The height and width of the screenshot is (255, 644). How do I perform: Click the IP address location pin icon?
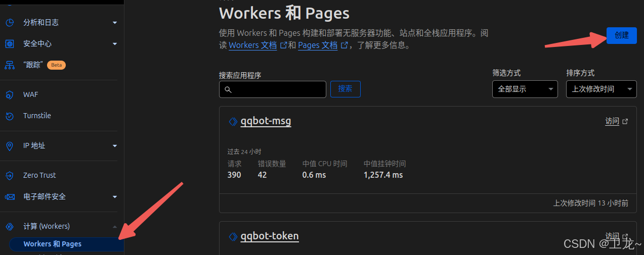point(9,146)
